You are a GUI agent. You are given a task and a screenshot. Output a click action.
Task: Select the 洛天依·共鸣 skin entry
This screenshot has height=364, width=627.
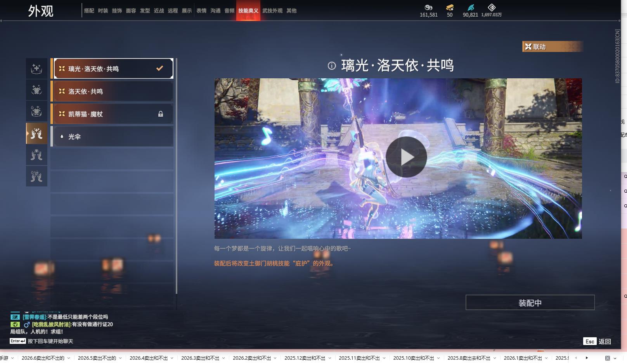[x=112, y=91]
